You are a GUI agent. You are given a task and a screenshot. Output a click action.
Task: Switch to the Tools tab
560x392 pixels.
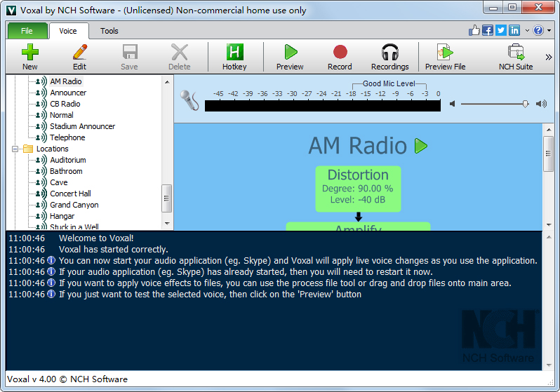109,31
